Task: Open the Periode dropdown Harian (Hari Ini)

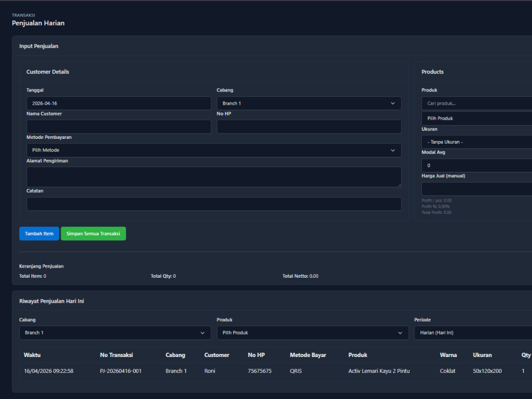Action: 473,333
